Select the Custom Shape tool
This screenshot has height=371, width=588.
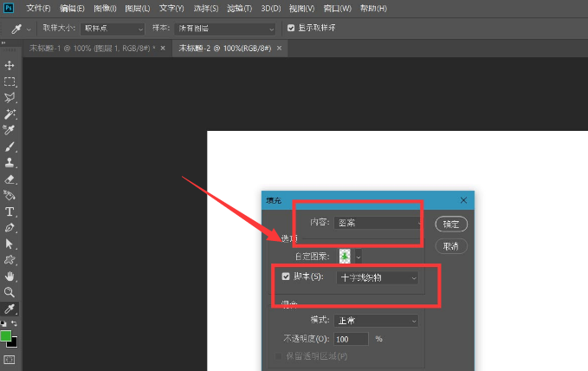10,260
